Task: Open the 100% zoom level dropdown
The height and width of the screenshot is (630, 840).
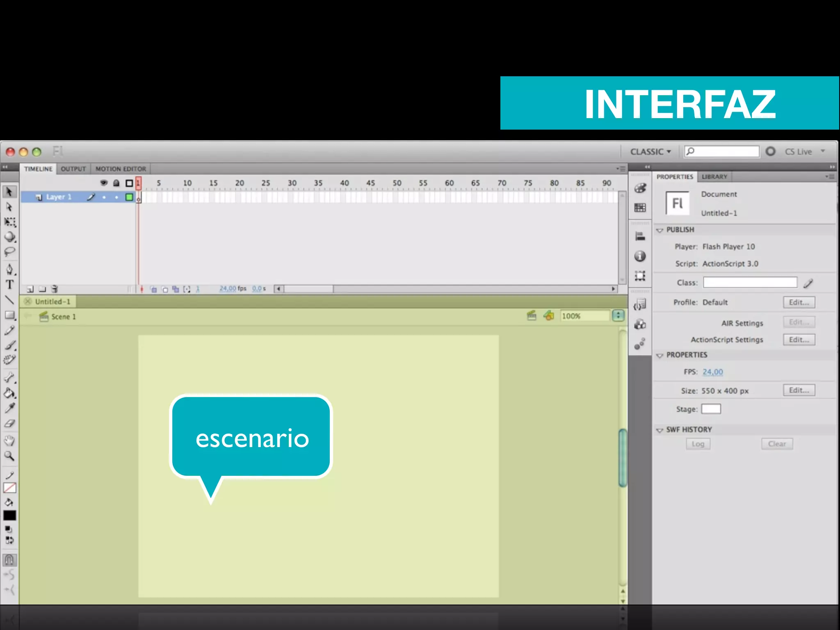Action: click(618, 316)
